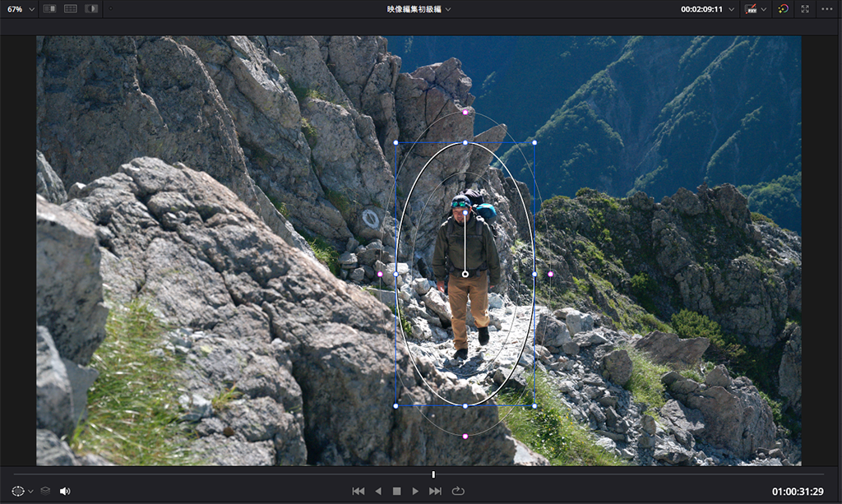Viewport: 842px width, 504px height.
Task: Mute audio with the speaker icon
Action: 65,491
